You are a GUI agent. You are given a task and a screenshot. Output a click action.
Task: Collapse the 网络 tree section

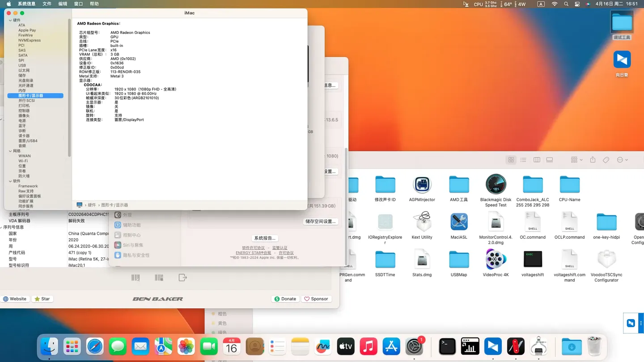[11, 151]
